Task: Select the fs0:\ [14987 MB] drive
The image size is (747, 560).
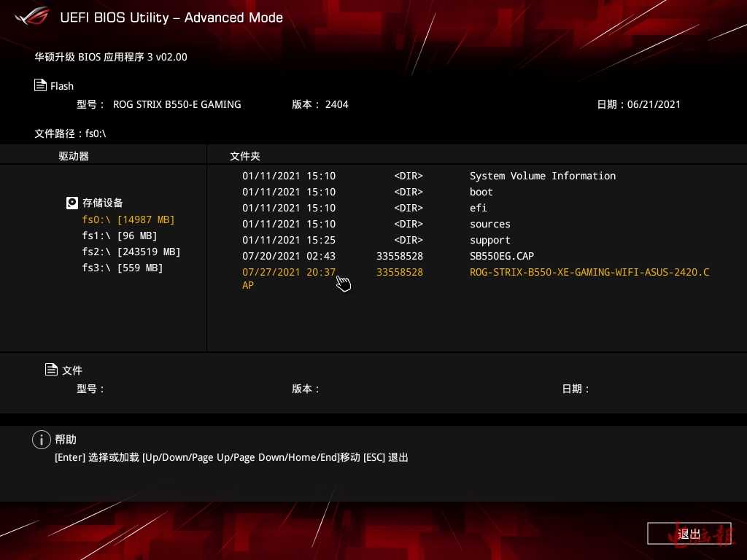Action: click(x=128, y=219)
